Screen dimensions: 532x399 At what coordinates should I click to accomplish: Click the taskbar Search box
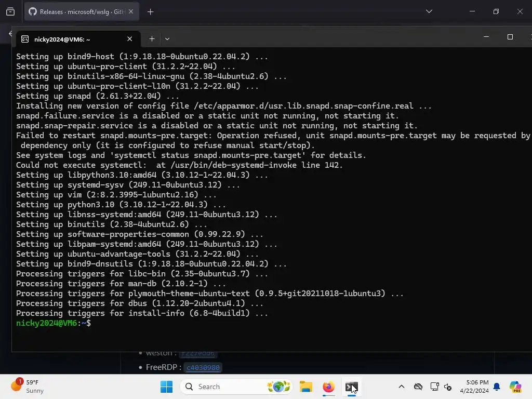[x=236, y=387]
